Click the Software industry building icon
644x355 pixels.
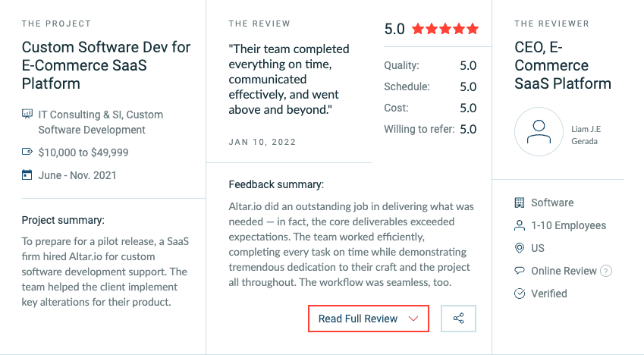pos(520,203)
